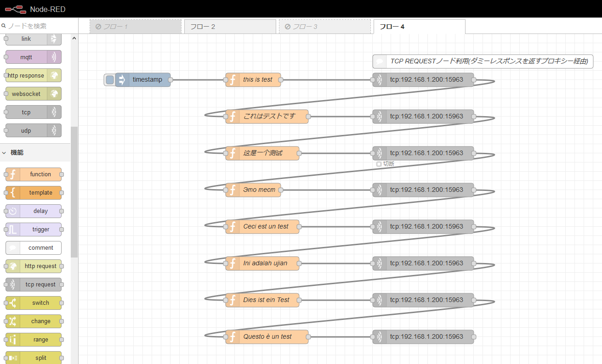This screenshot has width=602, height=364.
Task: Switch to the フロー 2 tab
Action: (230, 27)
